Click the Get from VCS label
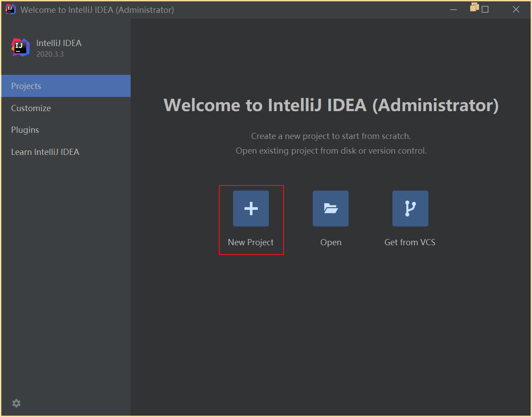 click(410, 243)
